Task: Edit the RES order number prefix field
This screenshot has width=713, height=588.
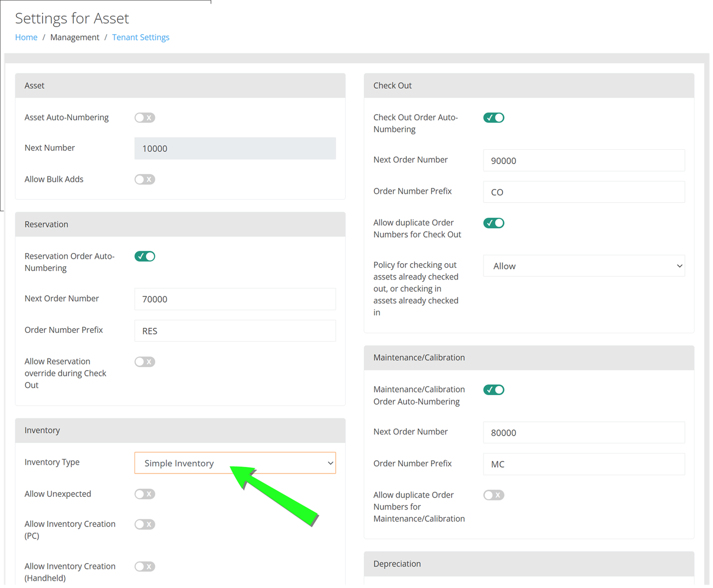Action: [x=235, y=331]
